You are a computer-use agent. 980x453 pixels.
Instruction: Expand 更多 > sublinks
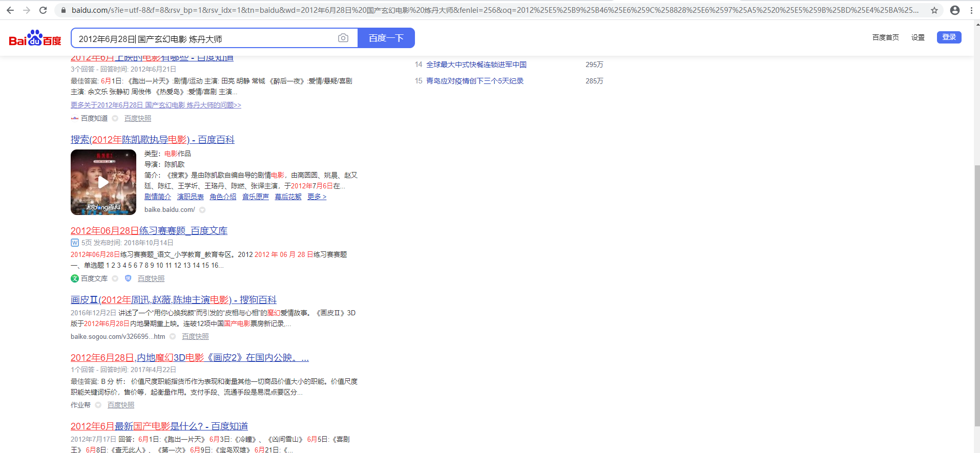317,197
